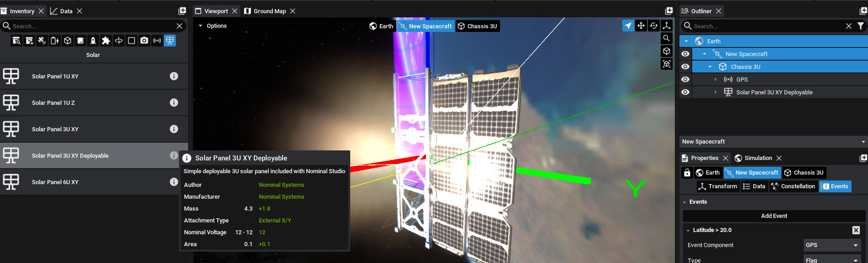This screenshot has height=263, width=868.
Task: Activate the viewport move tool
Action: point(641,26)
